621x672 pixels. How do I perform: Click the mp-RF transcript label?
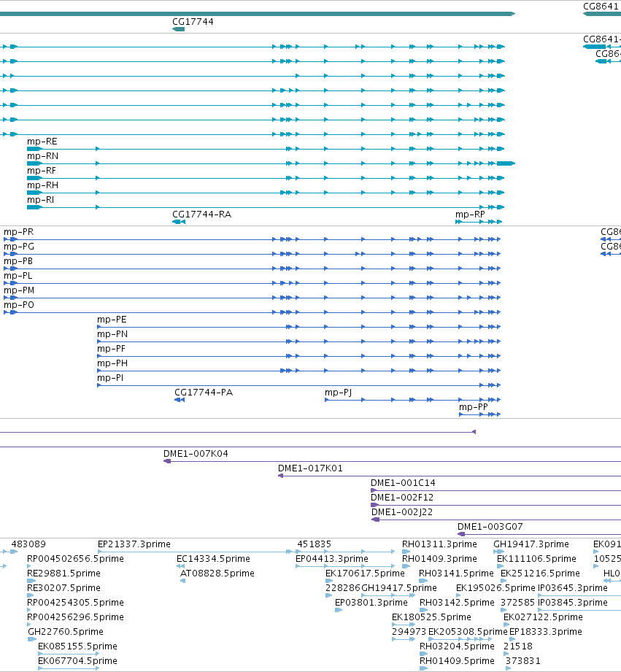tap(42, 171)
